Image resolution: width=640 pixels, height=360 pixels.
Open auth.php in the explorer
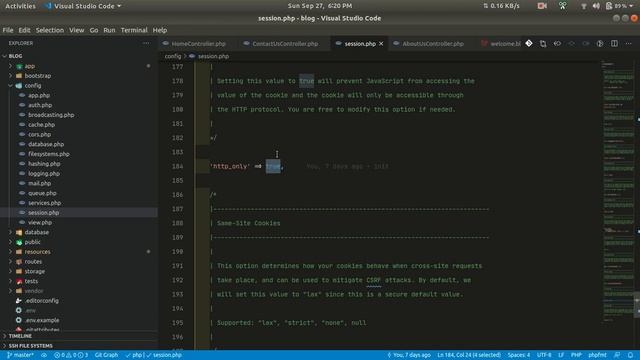click(x=40, y=105)
